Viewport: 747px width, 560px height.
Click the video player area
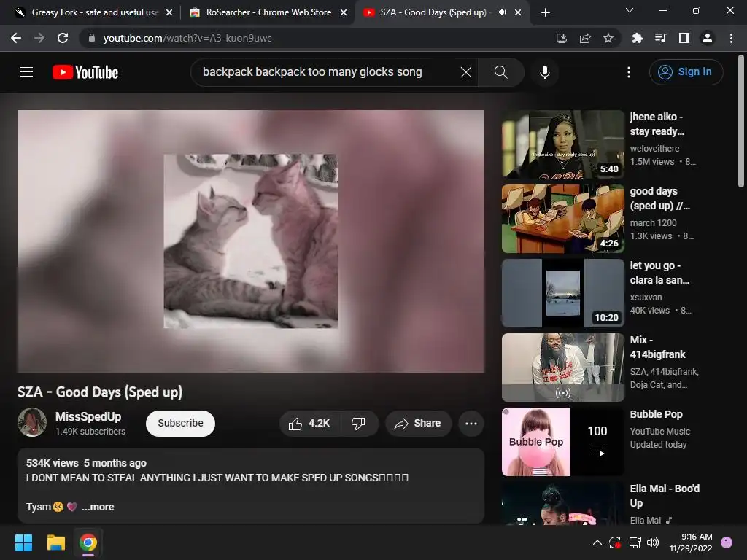(x=251, y=241)
